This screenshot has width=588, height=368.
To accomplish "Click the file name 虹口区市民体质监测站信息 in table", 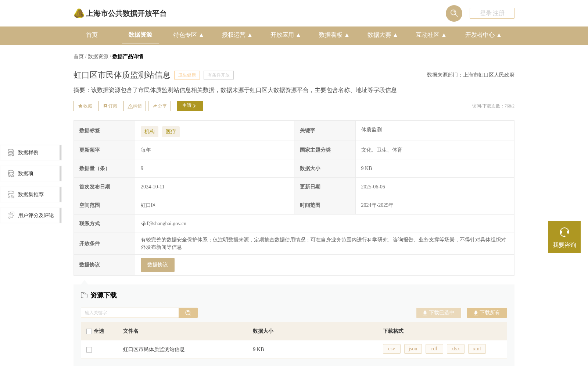I will coord(154,350).
